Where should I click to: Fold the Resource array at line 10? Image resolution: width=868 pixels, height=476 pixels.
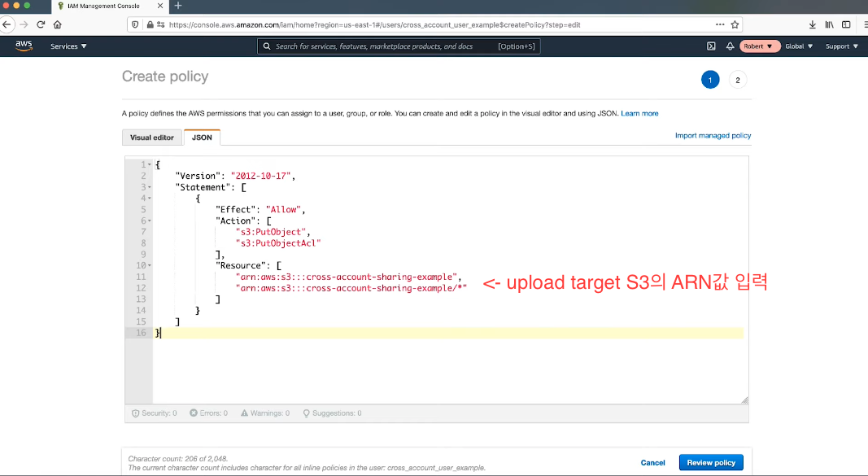click(150, 265)
